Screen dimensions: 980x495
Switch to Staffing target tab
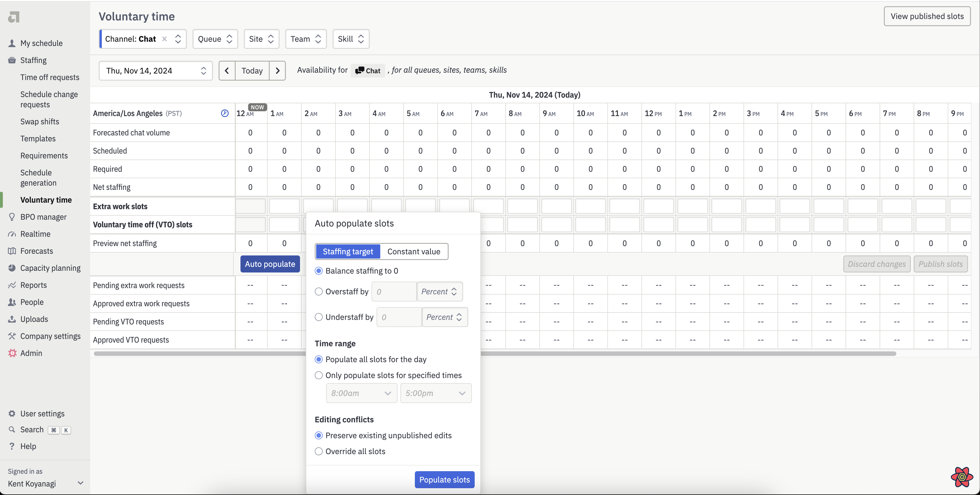point(348,251)
